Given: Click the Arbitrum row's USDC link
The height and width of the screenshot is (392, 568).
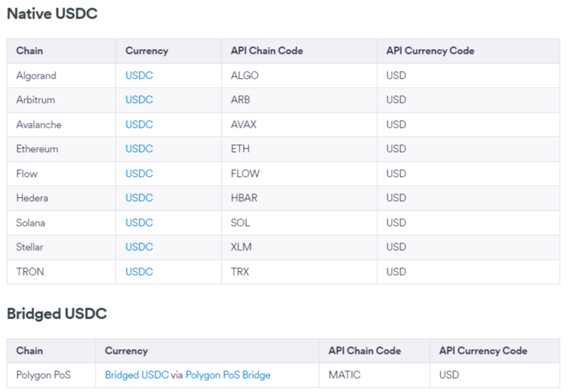Looking at the screenshot, I should (x=139, y=100).
